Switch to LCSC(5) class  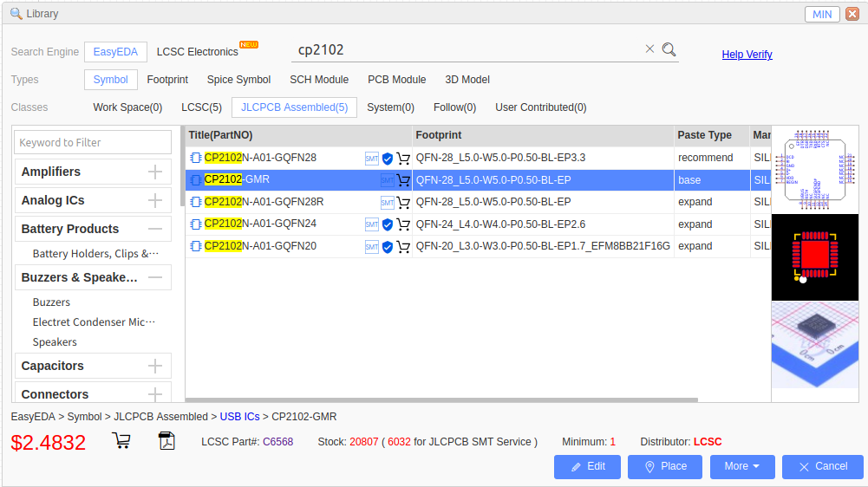click(201, 107)
